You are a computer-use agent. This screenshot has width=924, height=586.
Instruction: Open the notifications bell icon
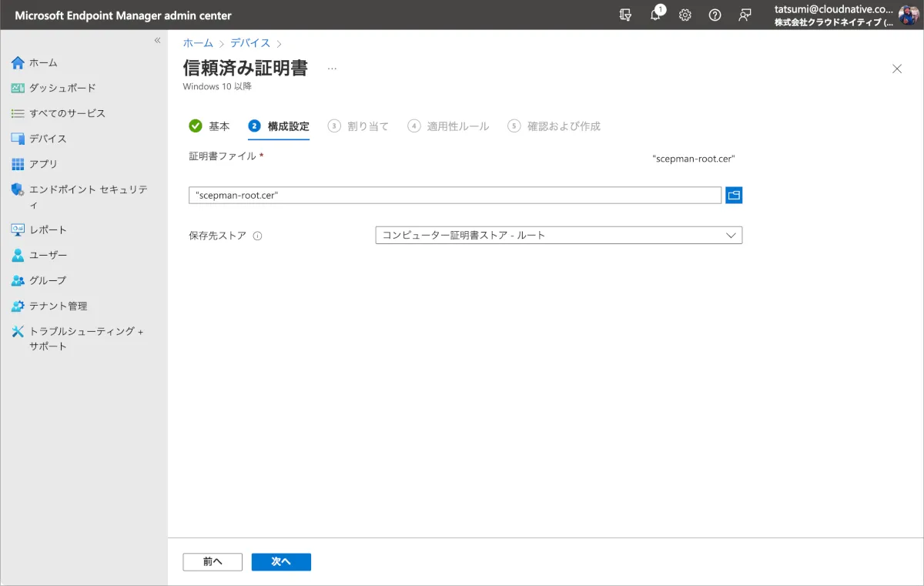pyautogui.click(x=656, y=15)
